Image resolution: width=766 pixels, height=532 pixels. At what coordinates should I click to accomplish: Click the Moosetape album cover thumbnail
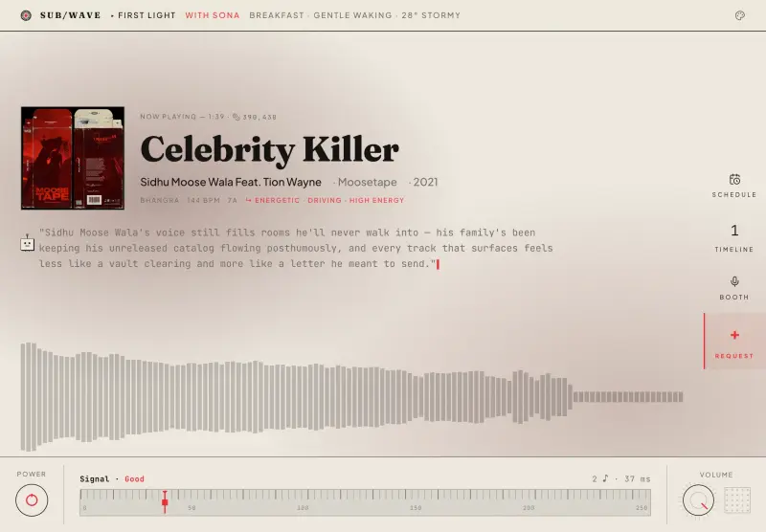click(73, 158)
